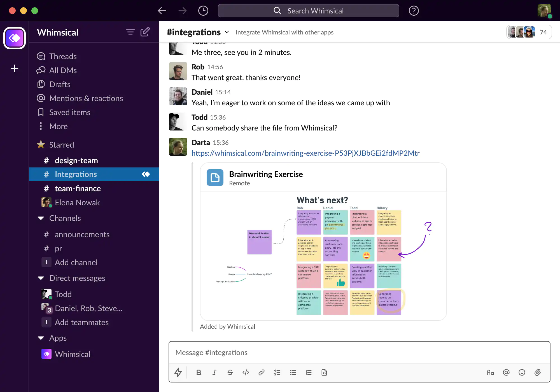The width and height of the screenshot is (560, 392).
Task: Click the unordered list formatting icon
Action: [293, 372]
